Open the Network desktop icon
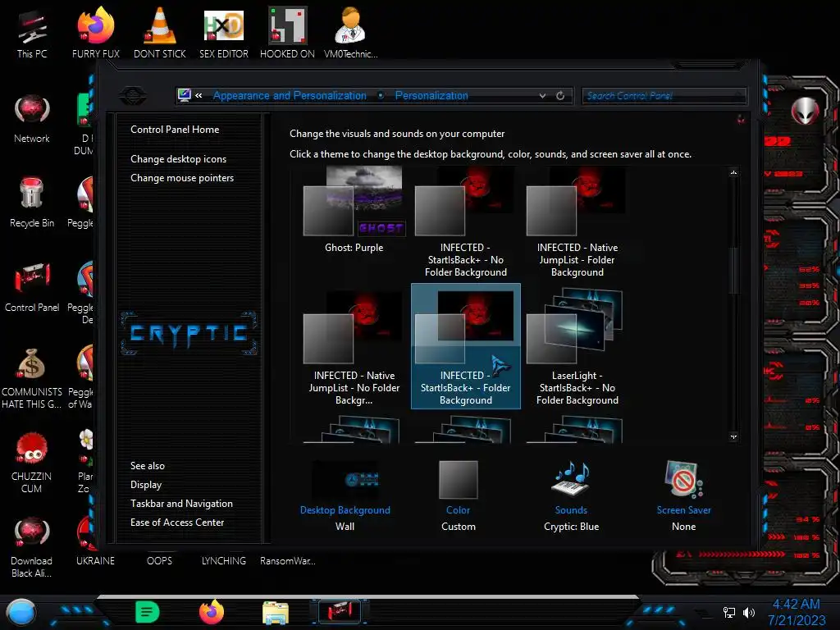 tap(32, 118)
